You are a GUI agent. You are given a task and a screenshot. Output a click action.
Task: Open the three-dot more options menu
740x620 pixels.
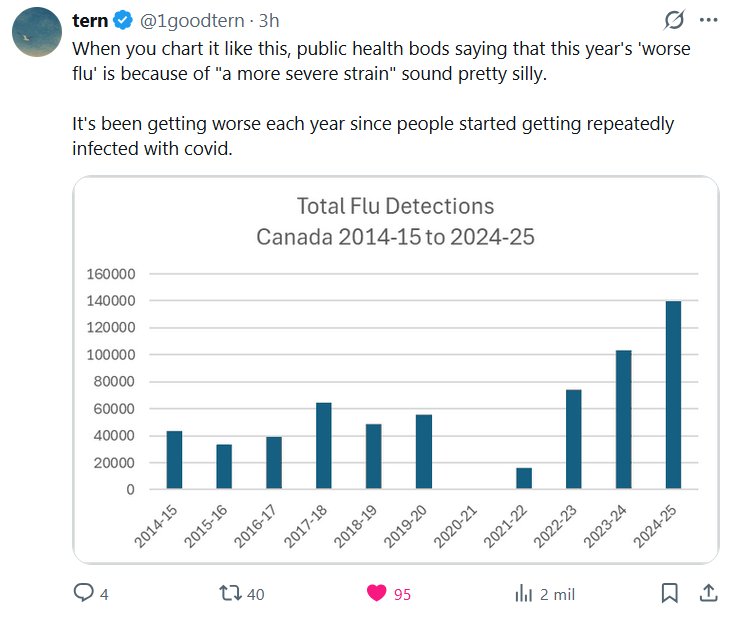pyautogui.click(x=709, y=20)
